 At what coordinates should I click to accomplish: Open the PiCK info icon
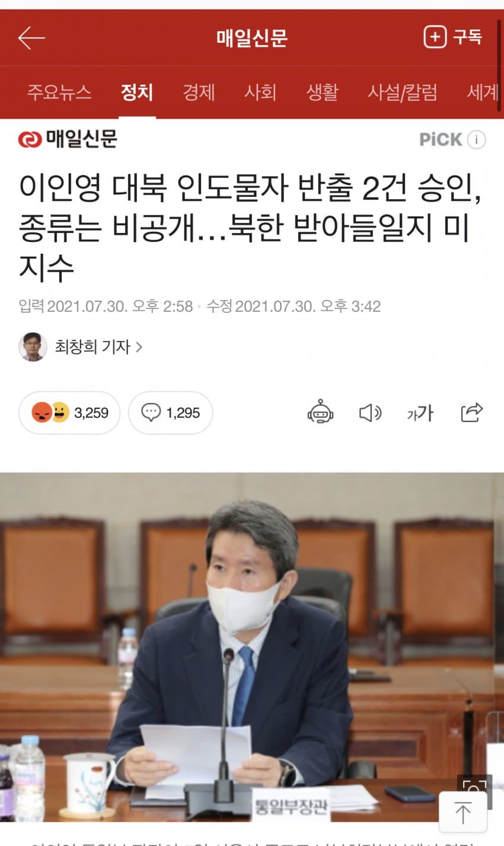coord(476,140)
